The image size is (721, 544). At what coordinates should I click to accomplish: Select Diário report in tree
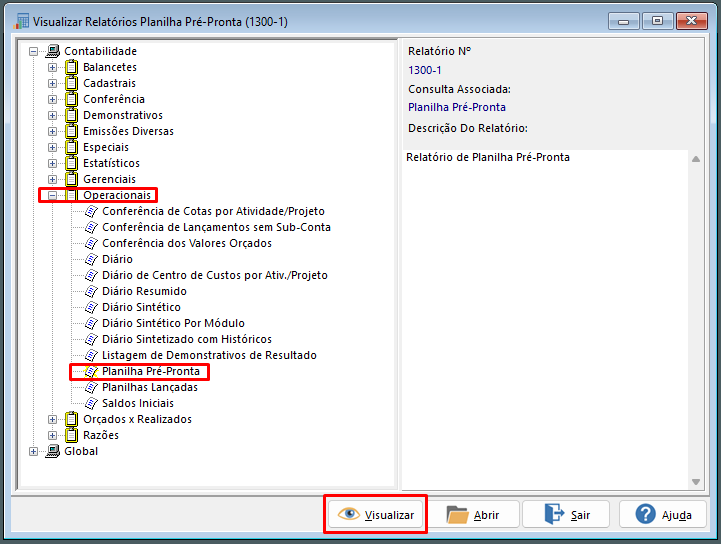coord(117,259)
